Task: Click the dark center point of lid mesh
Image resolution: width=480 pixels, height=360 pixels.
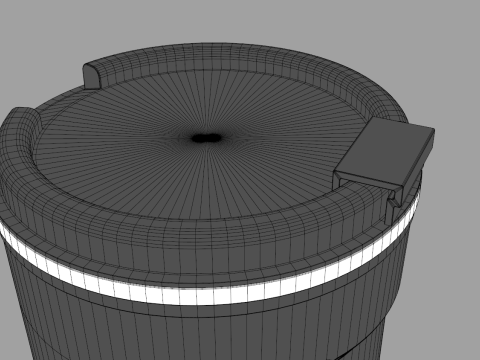Action: (x=207, y=138)
